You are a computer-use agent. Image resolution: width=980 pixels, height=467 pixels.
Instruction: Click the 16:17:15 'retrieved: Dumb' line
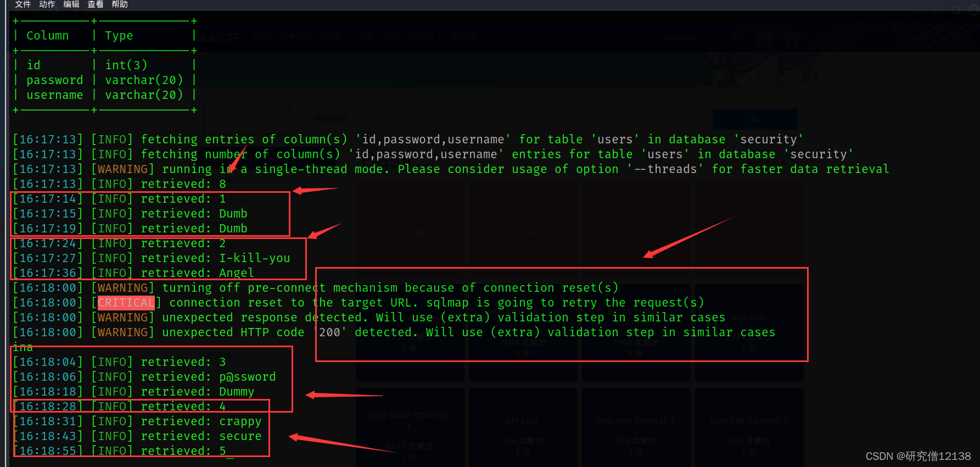[130, 214]
